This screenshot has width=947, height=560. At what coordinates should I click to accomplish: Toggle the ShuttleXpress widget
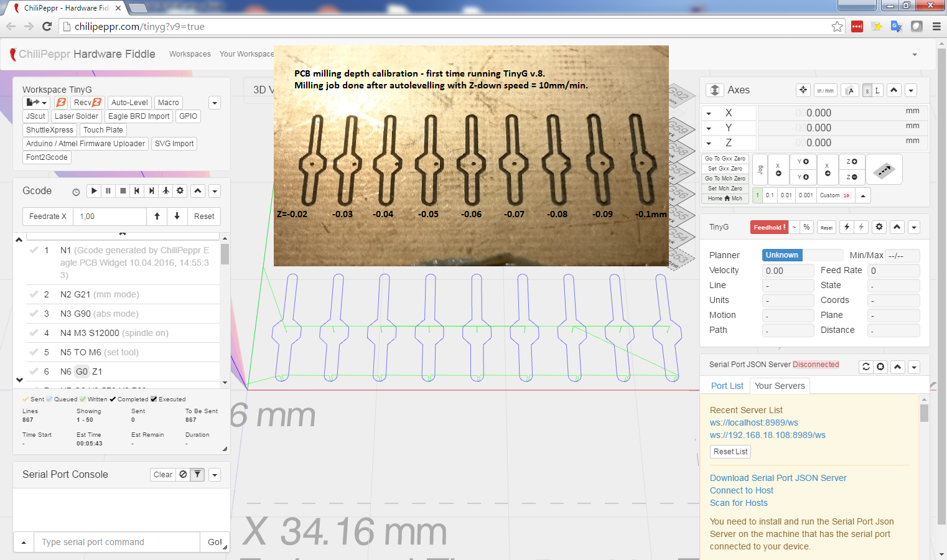tap(50, 130)
